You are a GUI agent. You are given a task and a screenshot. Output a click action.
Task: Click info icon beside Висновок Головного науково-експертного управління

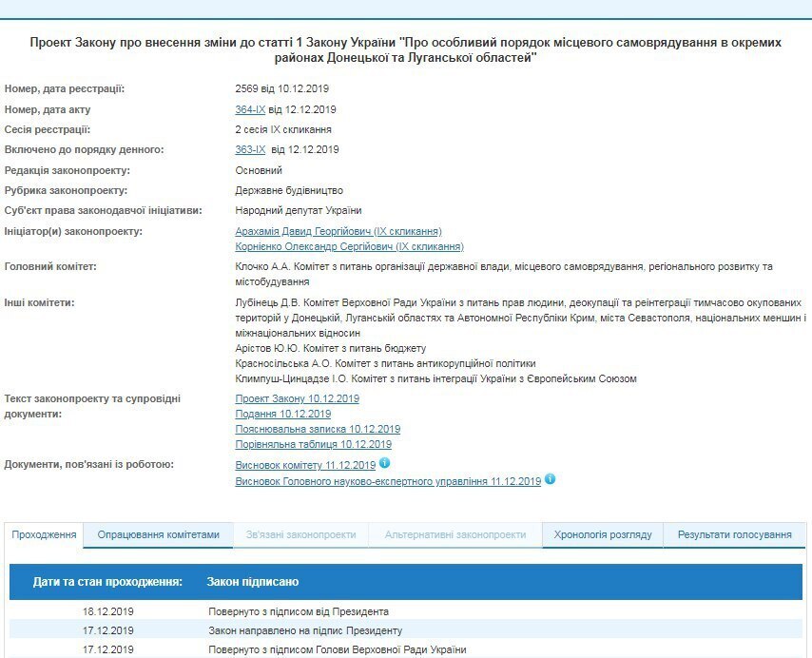pyautogui.click(x=550, y=479)
